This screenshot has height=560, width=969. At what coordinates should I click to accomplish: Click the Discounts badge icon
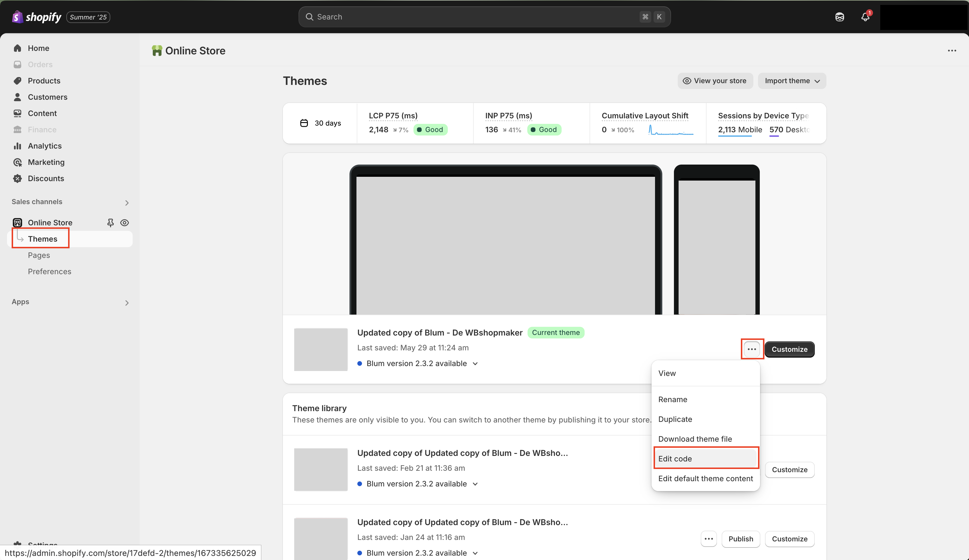[x=17, y=178]
